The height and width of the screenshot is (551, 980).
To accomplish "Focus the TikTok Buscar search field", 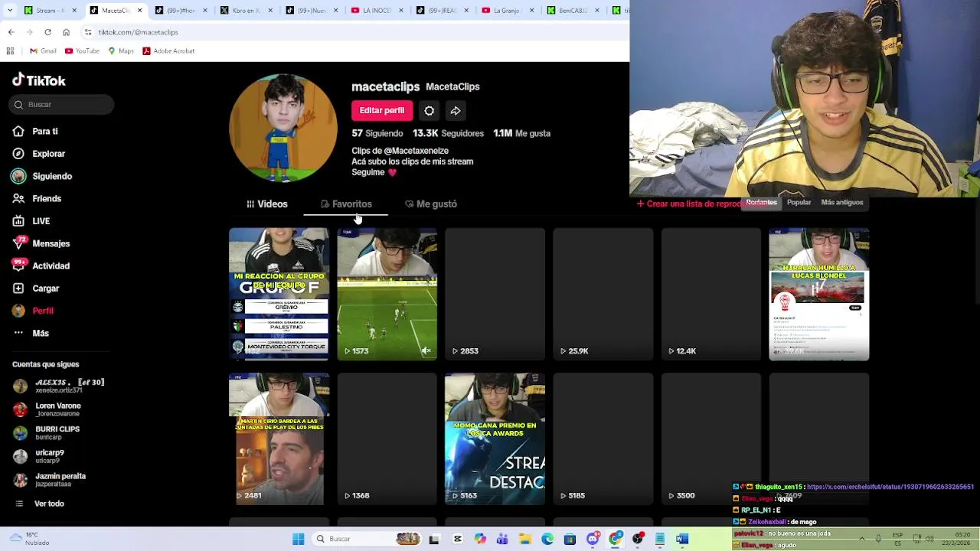I will [x=63, y=104].
